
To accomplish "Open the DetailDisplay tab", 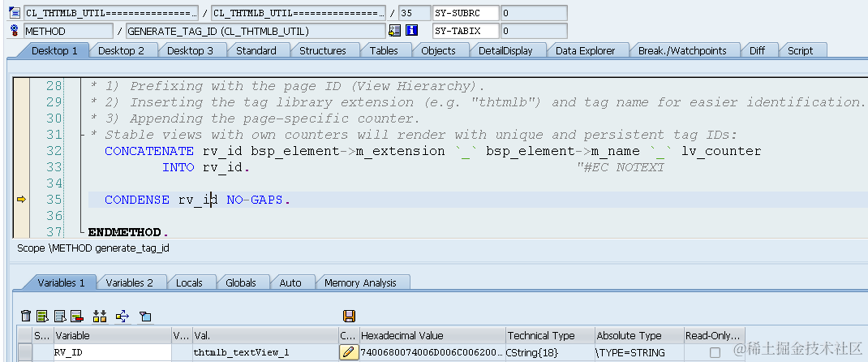I will pyautogui.click(x=505, y=50).
